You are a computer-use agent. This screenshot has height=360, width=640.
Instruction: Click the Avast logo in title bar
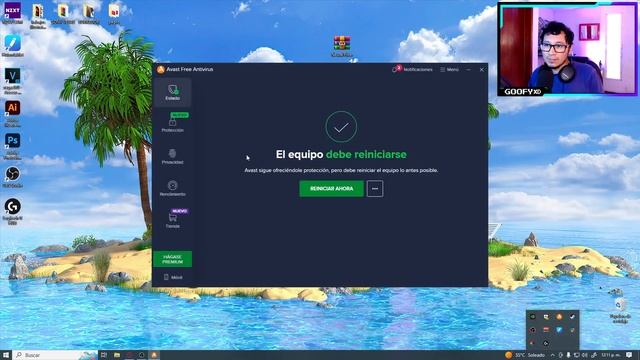coord(160,69)
